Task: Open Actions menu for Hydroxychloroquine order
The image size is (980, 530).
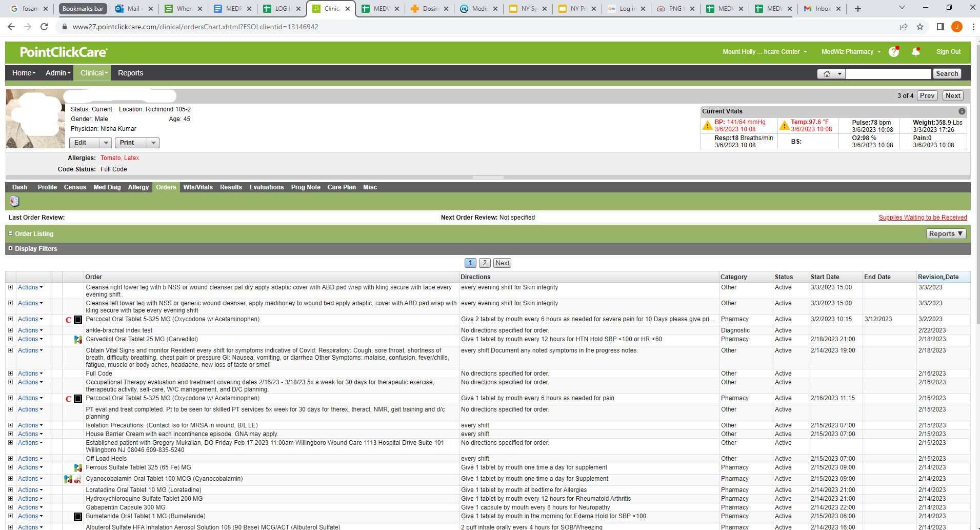Action: [x=30, y=499]
